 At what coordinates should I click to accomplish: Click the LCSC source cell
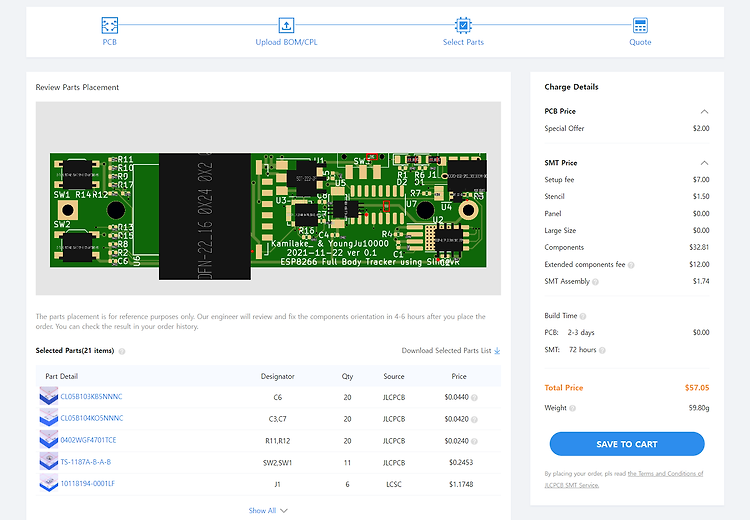(394, 485)
